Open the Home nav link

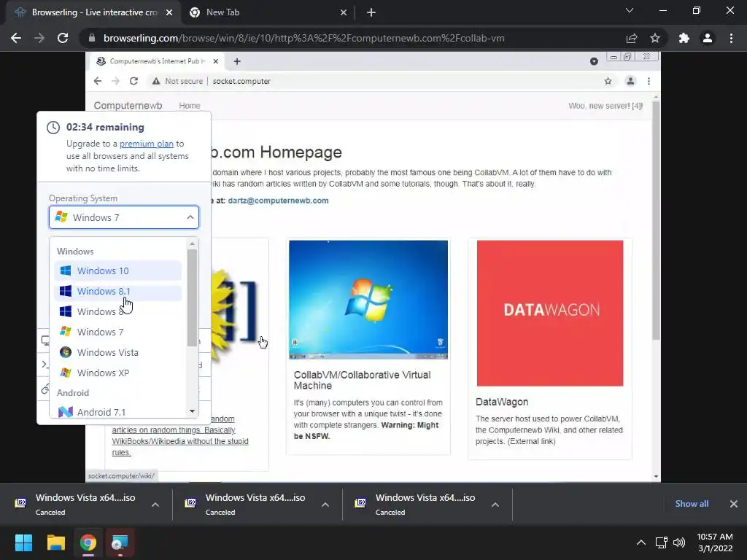(190, 106)
